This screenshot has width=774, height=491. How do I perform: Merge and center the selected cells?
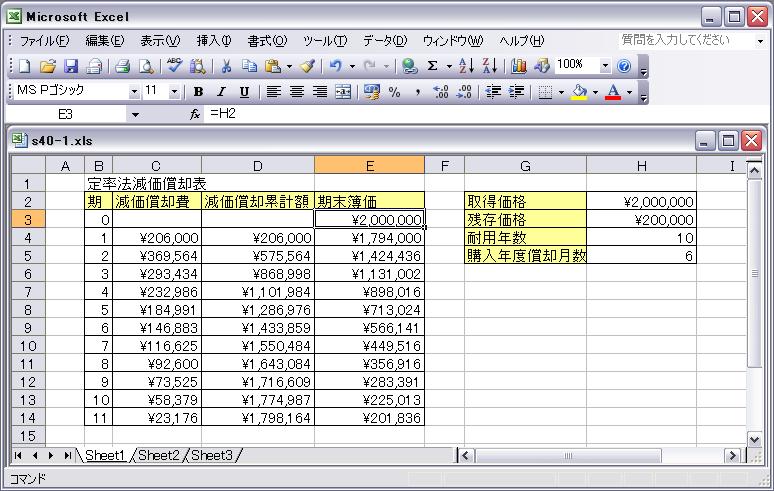pos(343,92)
